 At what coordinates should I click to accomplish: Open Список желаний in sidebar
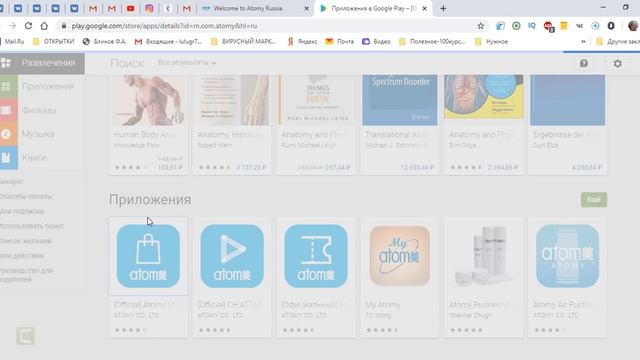(x=26, y=241)
